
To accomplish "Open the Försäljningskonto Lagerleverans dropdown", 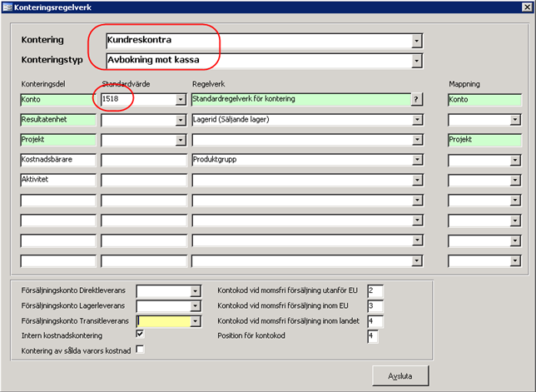I will click(196, 305).
